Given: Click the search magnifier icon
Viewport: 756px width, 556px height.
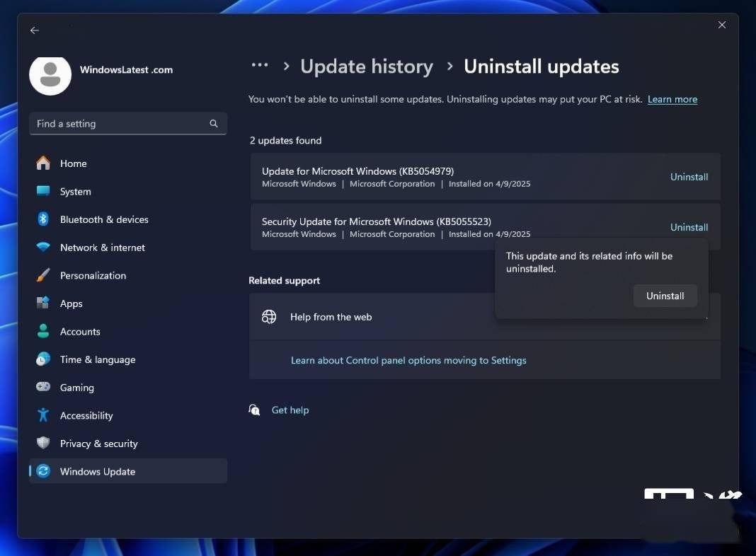Looking at the screenshot, I should 214,123.
